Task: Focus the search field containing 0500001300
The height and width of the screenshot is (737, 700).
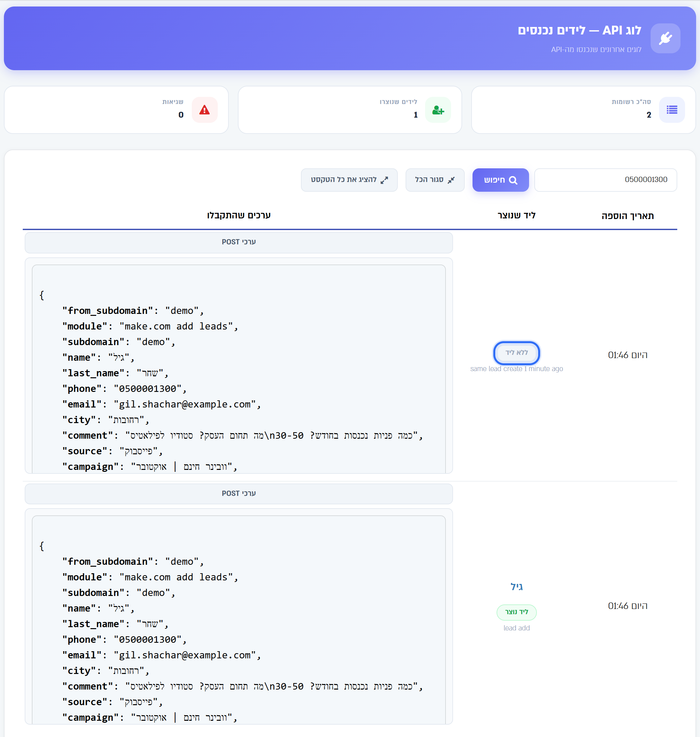Action: (x=605, y=180)
